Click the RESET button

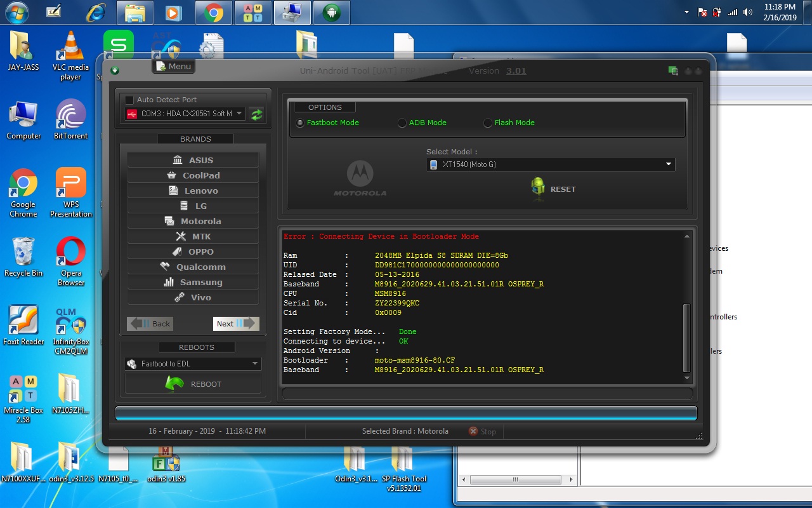click(x=553, y=189)
